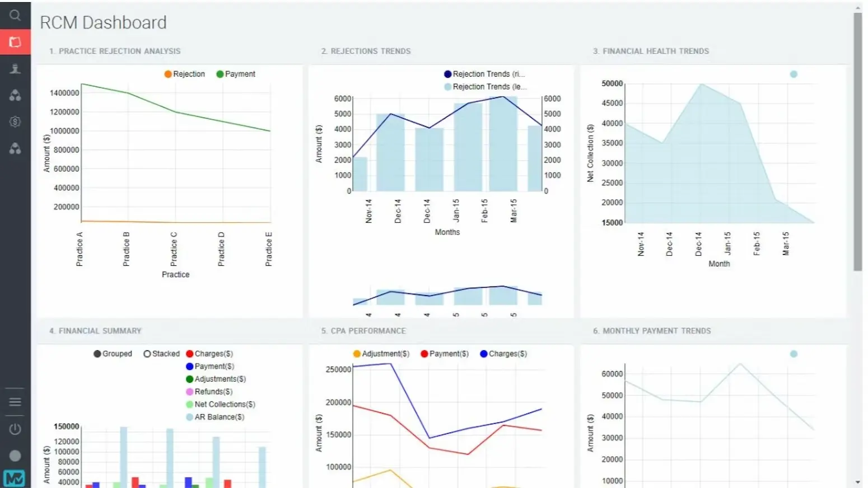
Task: Open the search icon in the sidebar
Action: (x=15, y=15)
